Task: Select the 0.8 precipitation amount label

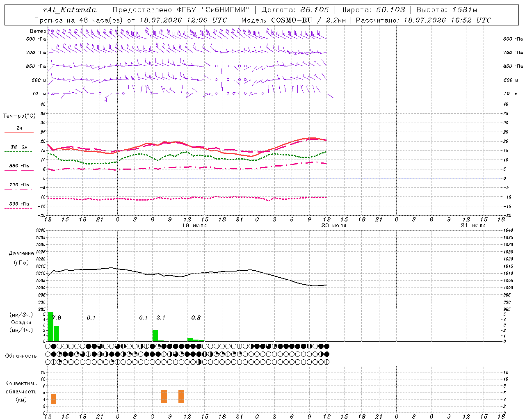Action: pyautogui.click(x=196, y=317)
